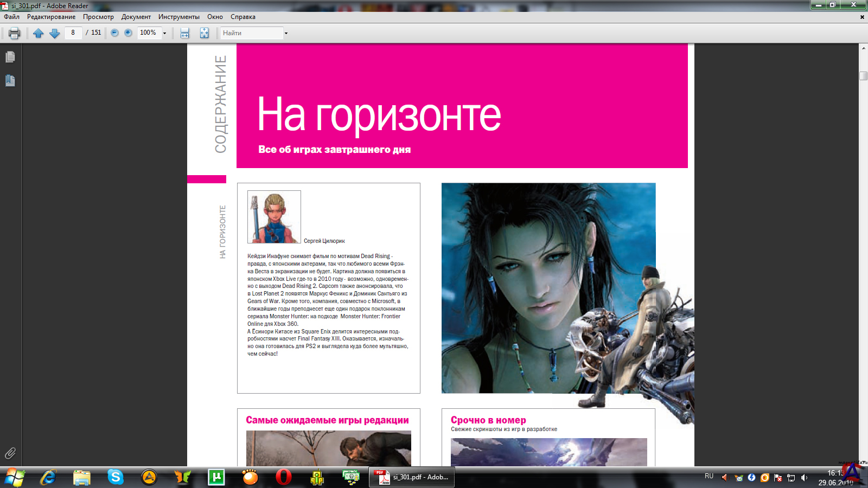Click the vertical scrollbar thumb
The width and height of the screenshot is (868, 488).
863,76
